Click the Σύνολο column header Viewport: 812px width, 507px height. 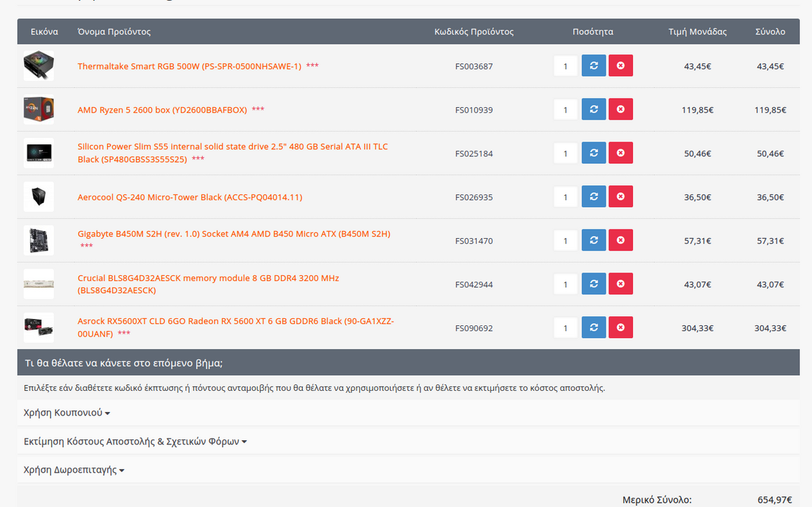coord(770,32)
